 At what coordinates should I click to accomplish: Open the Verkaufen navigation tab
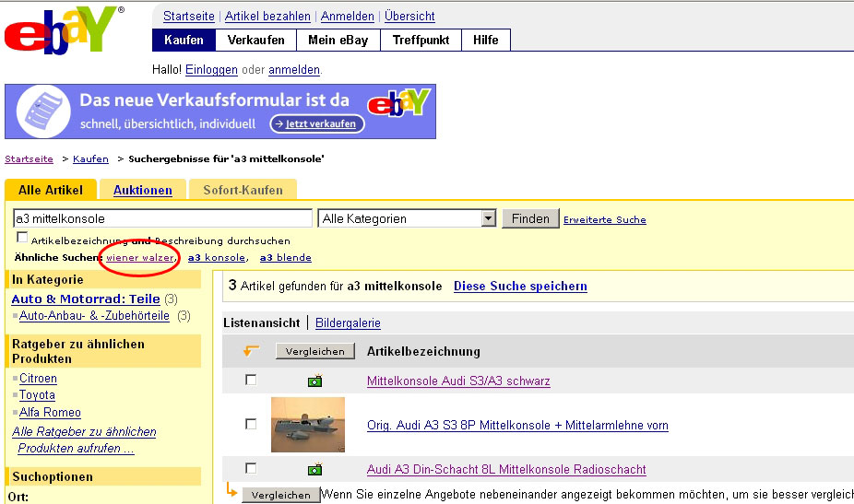pos(256,40)
